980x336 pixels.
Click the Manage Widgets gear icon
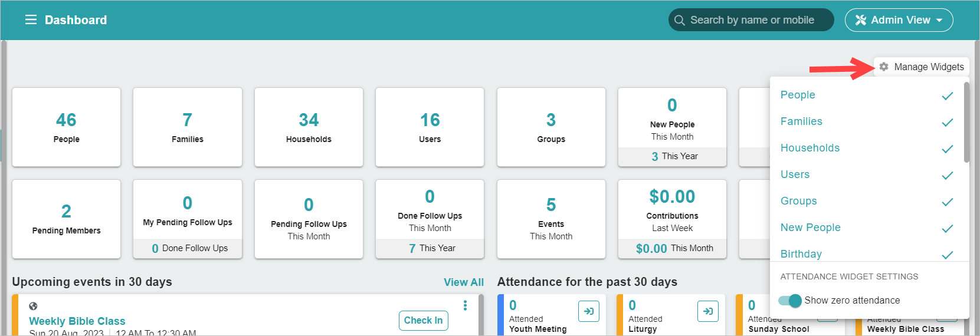(x=884, y=67)
